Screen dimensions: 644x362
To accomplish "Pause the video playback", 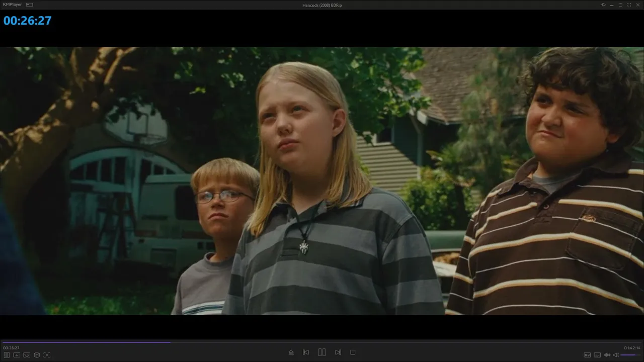I will coord(322,352).
